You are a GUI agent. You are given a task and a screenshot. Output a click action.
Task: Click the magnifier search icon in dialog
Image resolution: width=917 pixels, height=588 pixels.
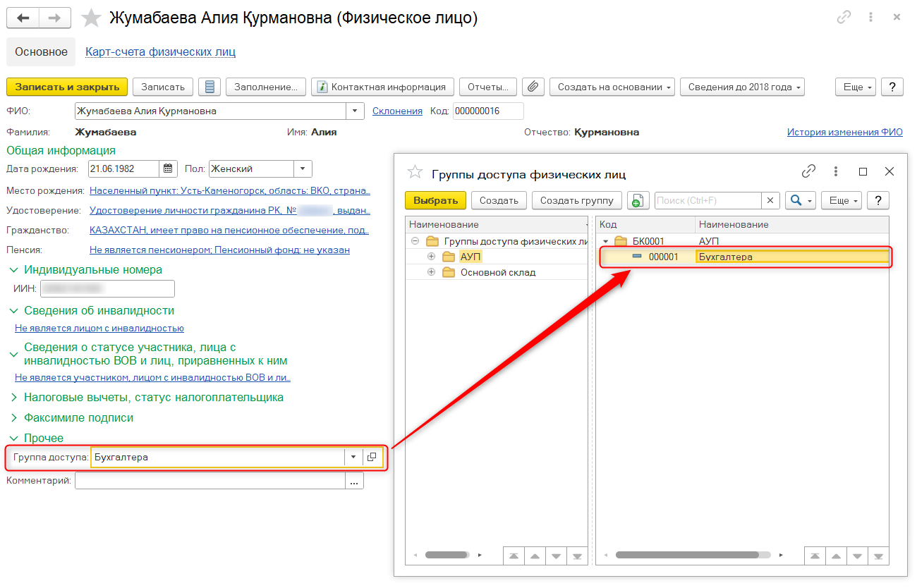[796, 200]
